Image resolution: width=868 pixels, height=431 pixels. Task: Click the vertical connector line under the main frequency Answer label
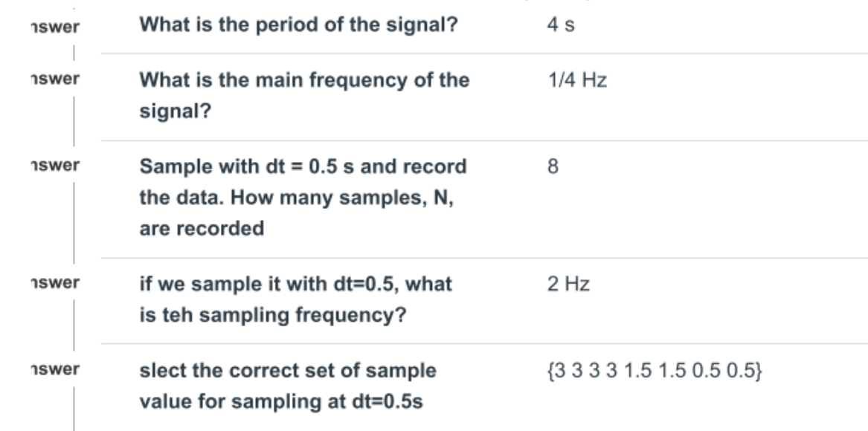click(x=74, y=120)
